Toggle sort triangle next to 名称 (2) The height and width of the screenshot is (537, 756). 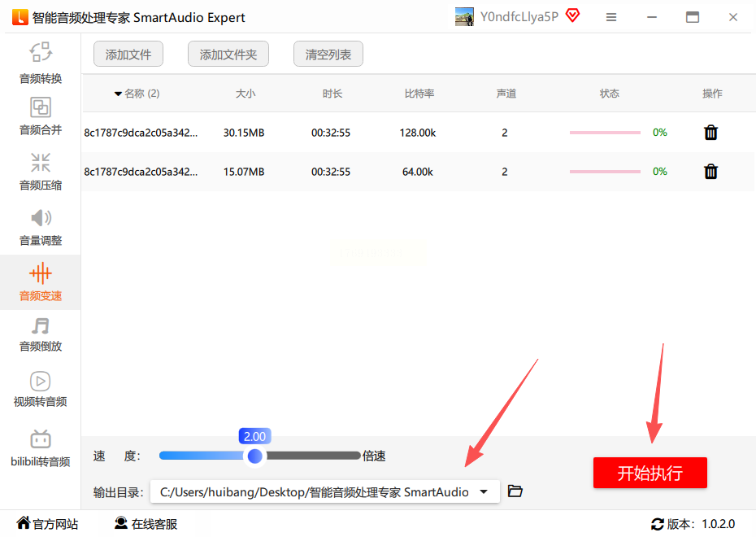[118, 94]
